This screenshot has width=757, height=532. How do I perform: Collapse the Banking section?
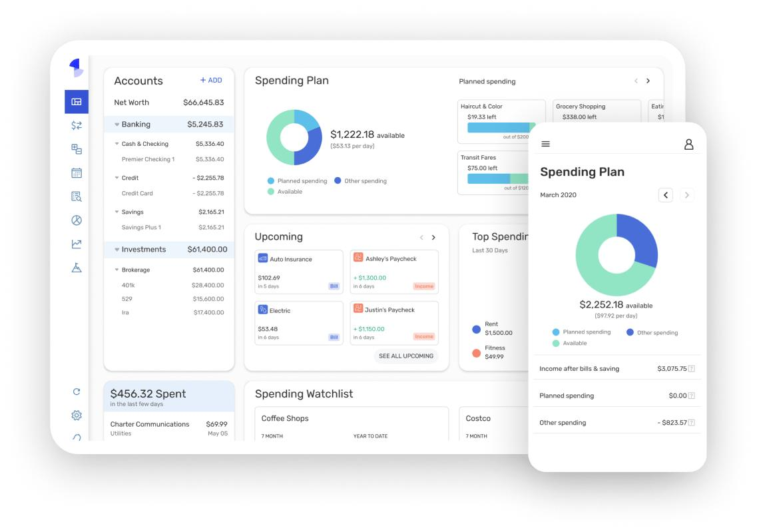click(x=117, y=125)
